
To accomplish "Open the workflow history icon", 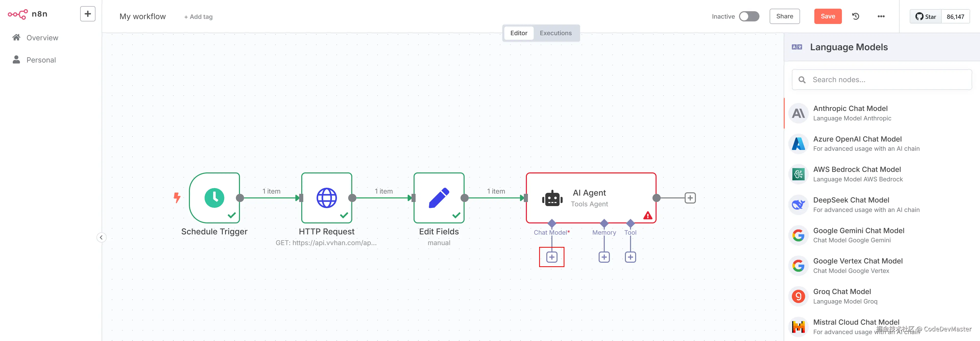I will [856, 16].
